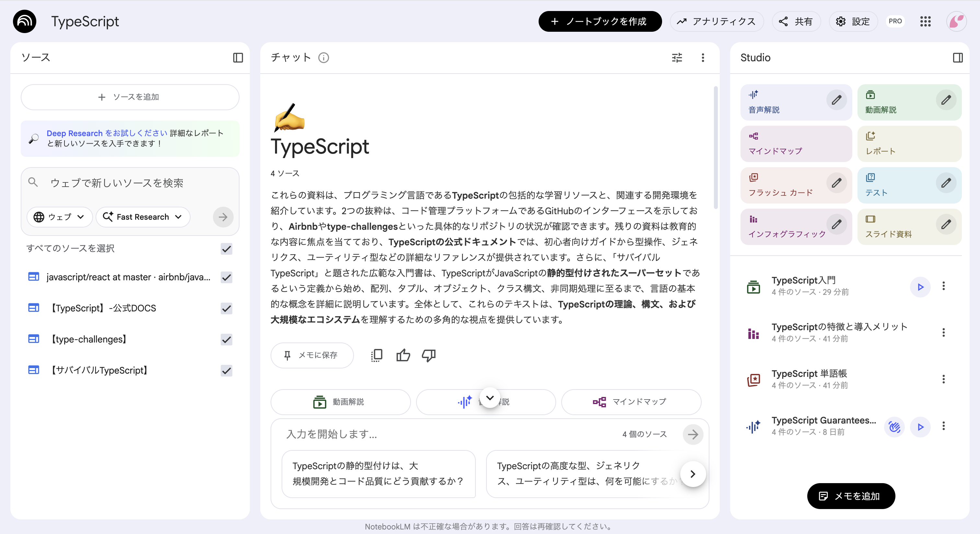Edit 音声解説 options with pencil icon
This screenshot has height=534, width=980.
click(x=836, y=100)
